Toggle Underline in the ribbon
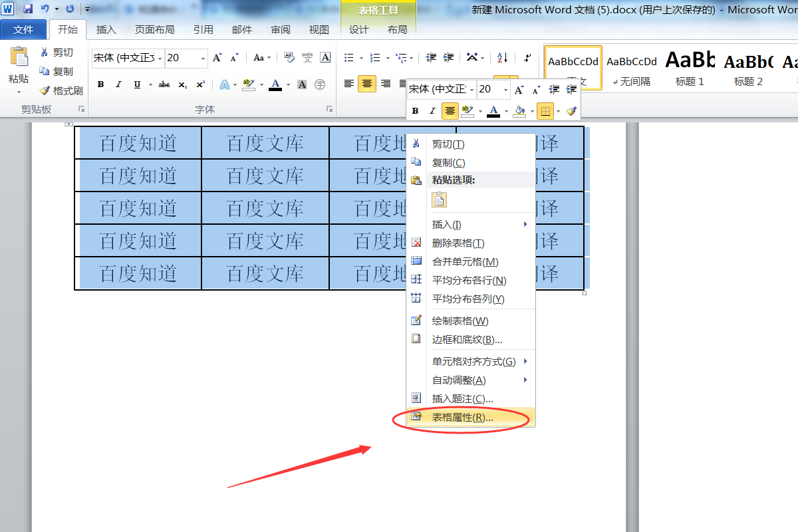798x532 pixels. 137,84
